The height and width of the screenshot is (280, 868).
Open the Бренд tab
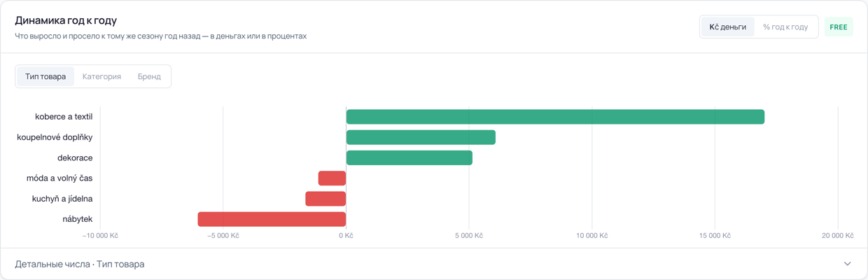[x=149, y=76]
